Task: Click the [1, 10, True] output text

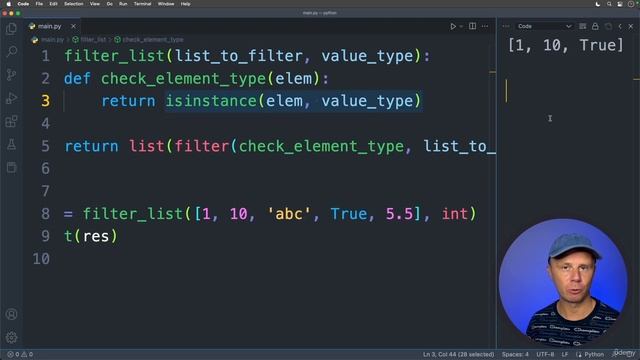Action: 566,45
